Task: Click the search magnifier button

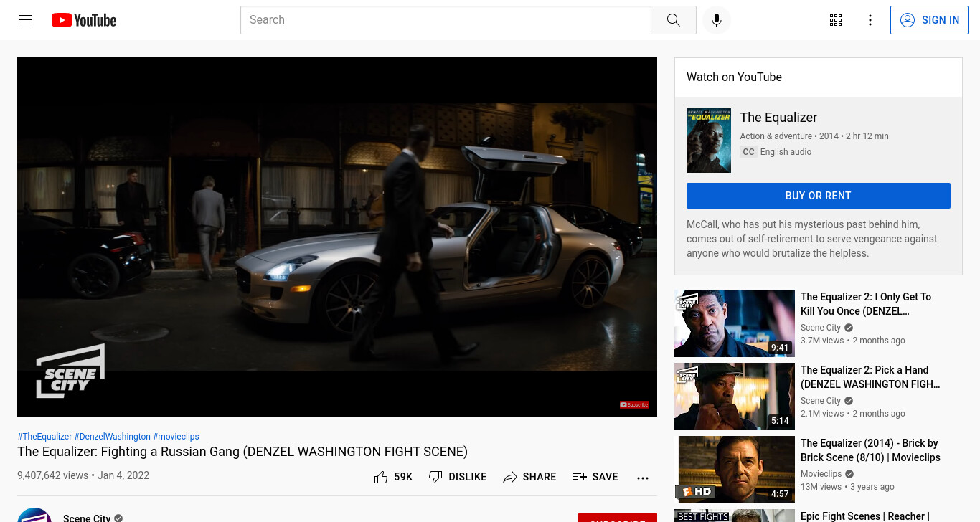Action: click(x=673, y=20)
